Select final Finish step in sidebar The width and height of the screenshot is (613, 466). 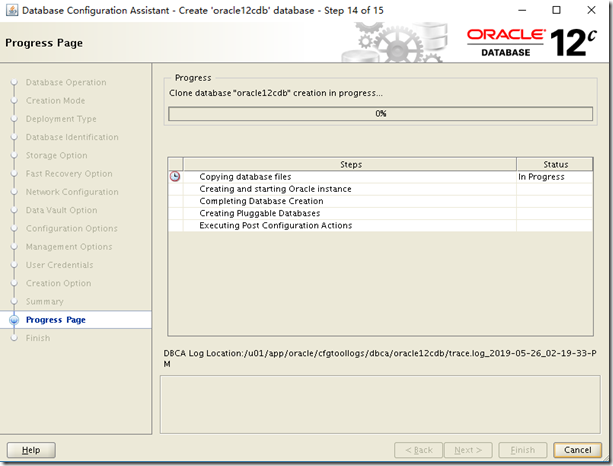(x=38, y=338)
